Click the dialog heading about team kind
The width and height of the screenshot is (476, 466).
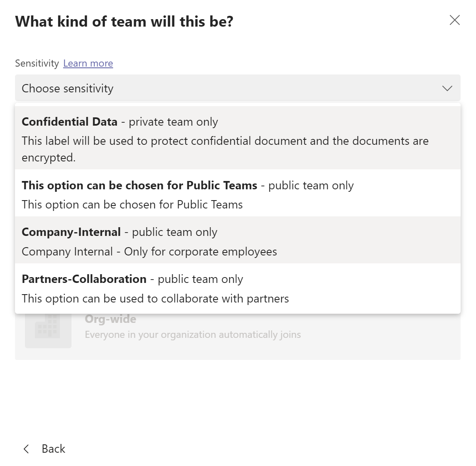point(124,22)
